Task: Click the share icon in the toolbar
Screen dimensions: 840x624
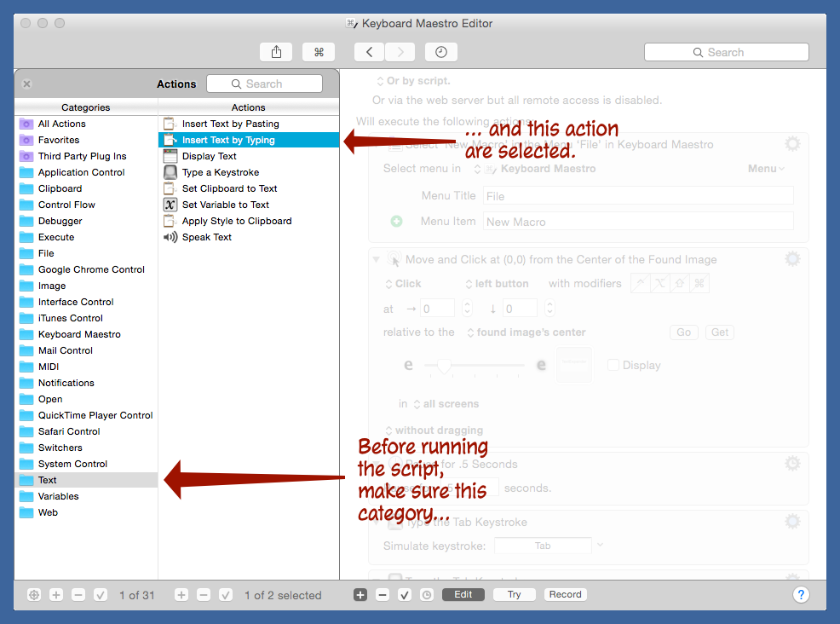Action: (276, 51)
